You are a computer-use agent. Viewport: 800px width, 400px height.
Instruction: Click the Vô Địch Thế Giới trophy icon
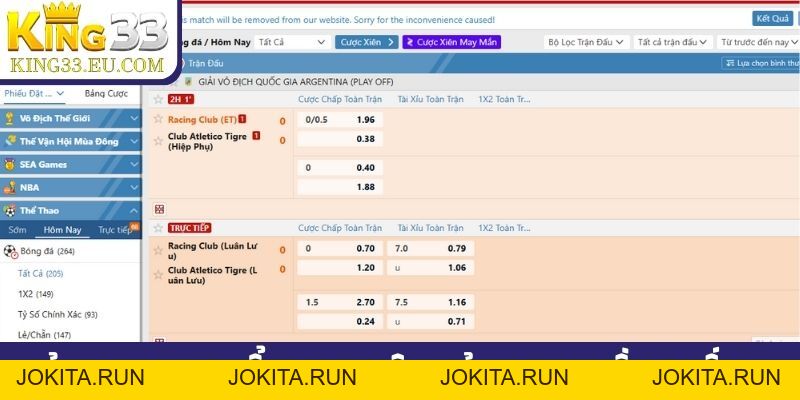coord(9,118)
